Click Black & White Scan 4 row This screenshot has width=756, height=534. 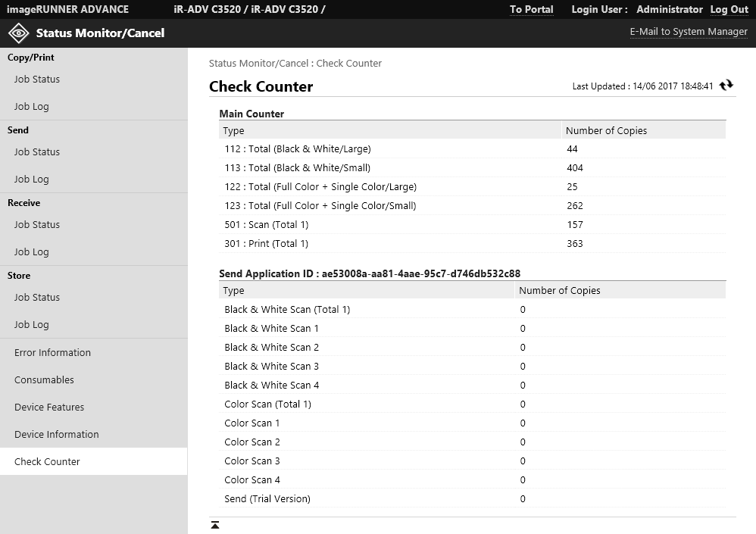tap(473, 385)
